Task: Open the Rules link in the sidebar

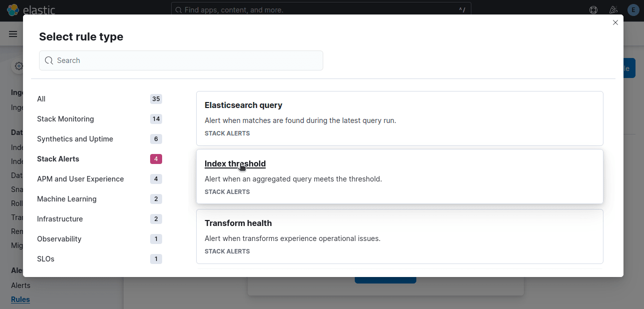Action: point(21,299)
